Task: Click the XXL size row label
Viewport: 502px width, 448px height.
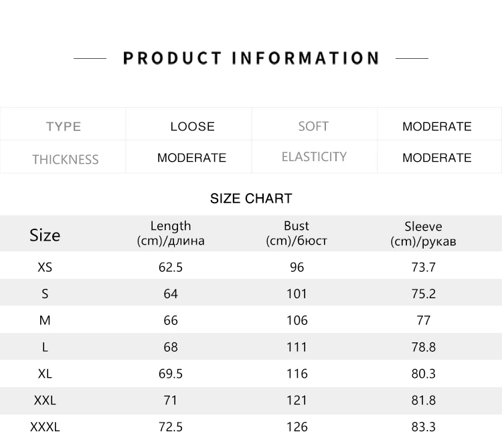Action: [x=45, y=400]
